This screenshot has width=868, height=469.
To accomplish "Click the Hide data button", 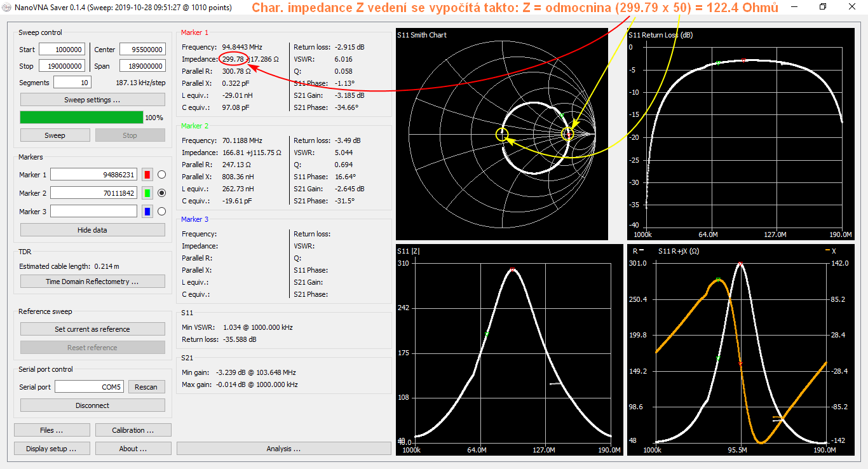I will click(92, 230).
